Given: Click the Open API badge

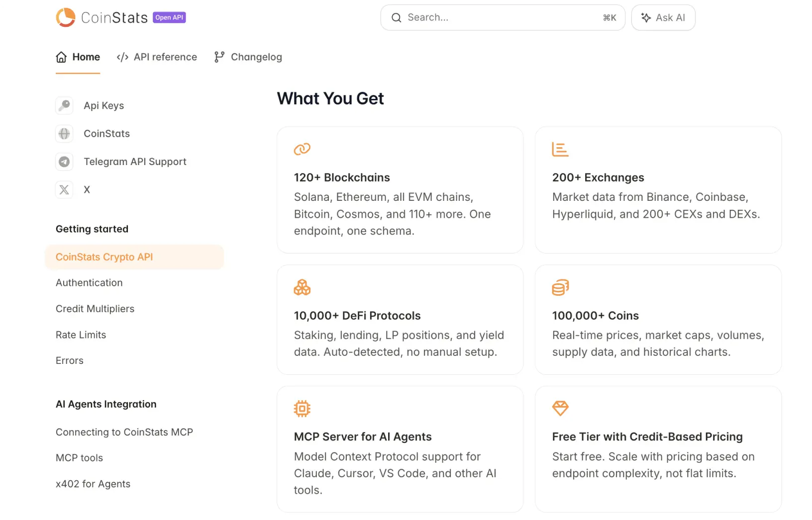Looking at the screenshot, I should [x=169, y=17].
